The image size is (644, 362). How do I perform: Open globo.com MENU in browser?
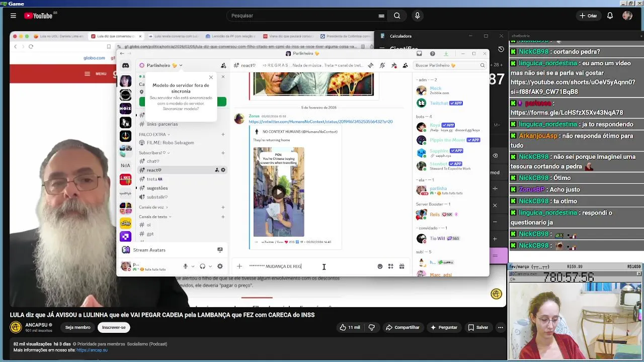pos(96,74)
